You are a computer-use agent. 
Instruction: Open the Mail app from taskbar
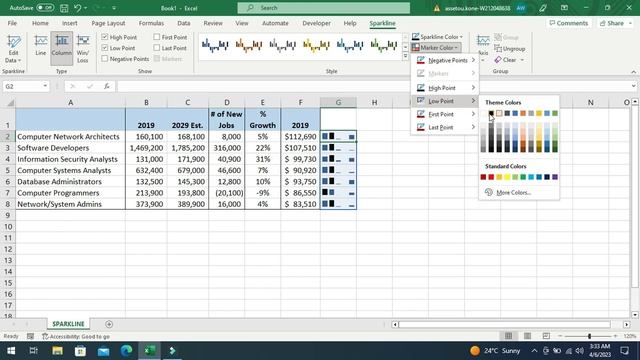coord(103,351)
